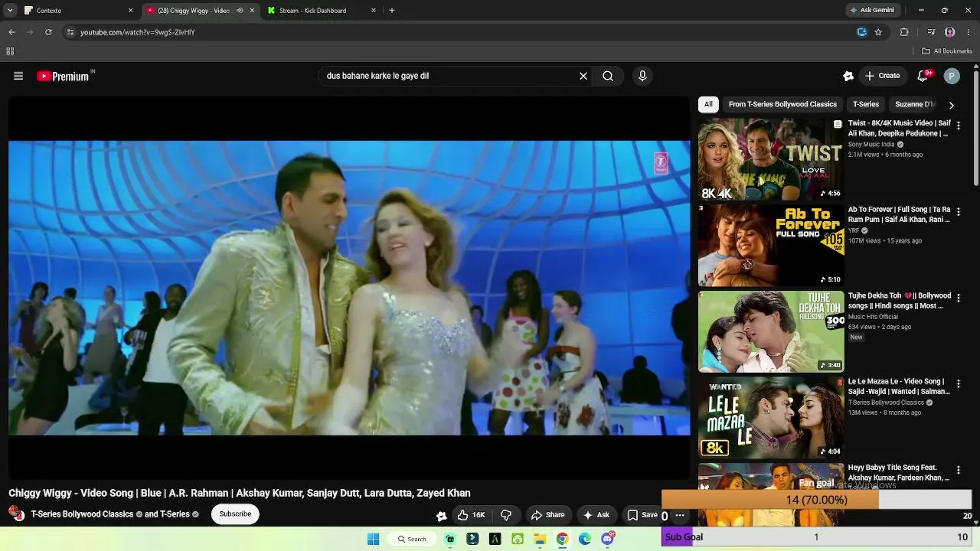
Task: Open the Chrome apps grid shortcut
Action: 10,51
